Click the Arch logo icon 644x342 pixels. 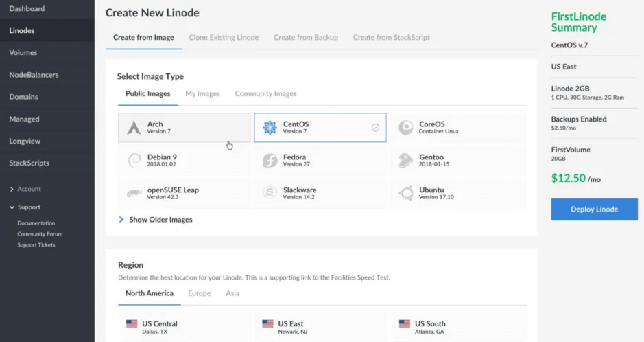coord(134,128)
